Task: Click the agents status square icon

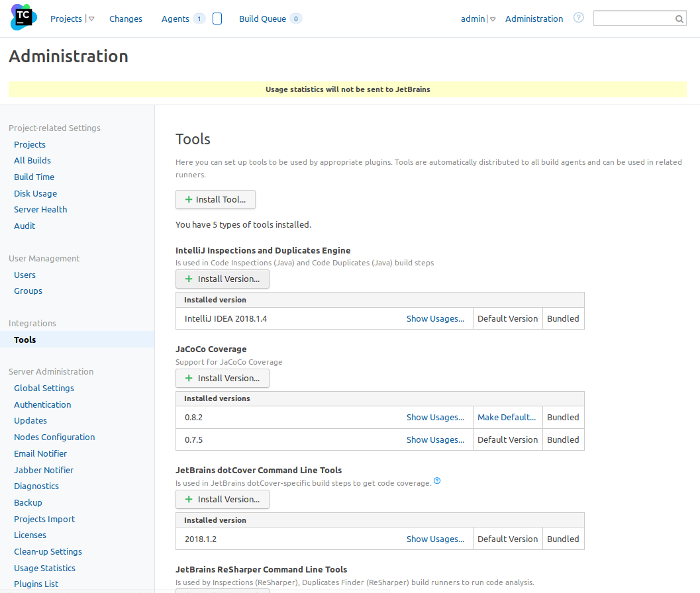Action: coord(217,19)
